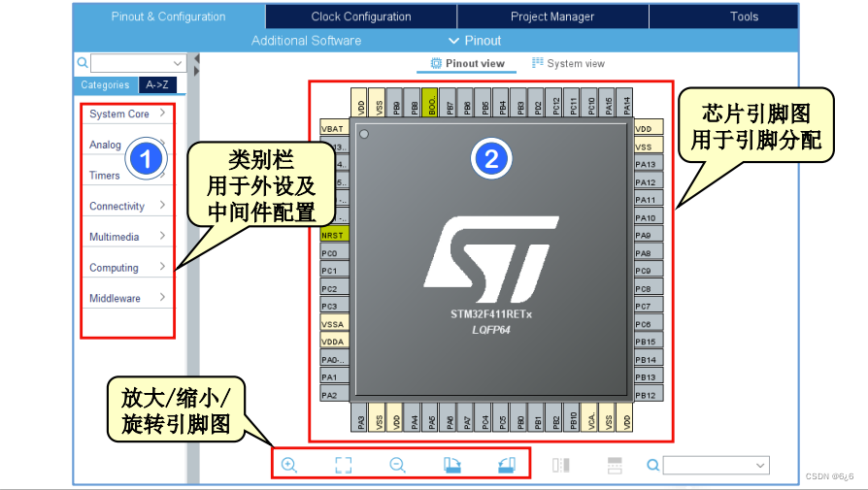Viewport: 868px width, 490px height.
Task: Switch to Pinout view
Action: [x=467, y=63]
